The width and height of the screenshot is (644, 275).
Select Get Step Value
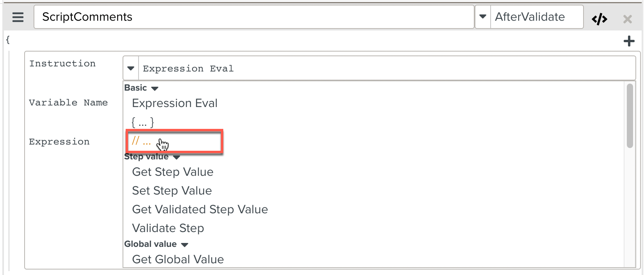[x=173, y=172]
